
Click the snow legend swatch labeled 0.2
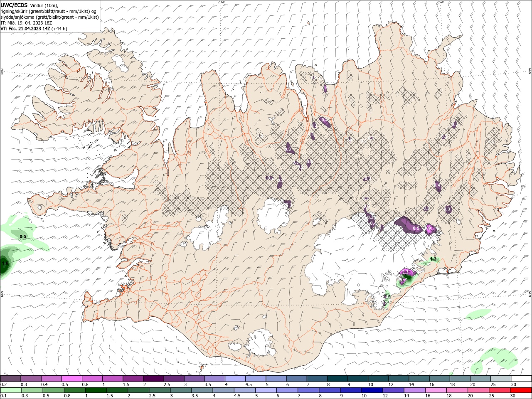tap(10, 379)
